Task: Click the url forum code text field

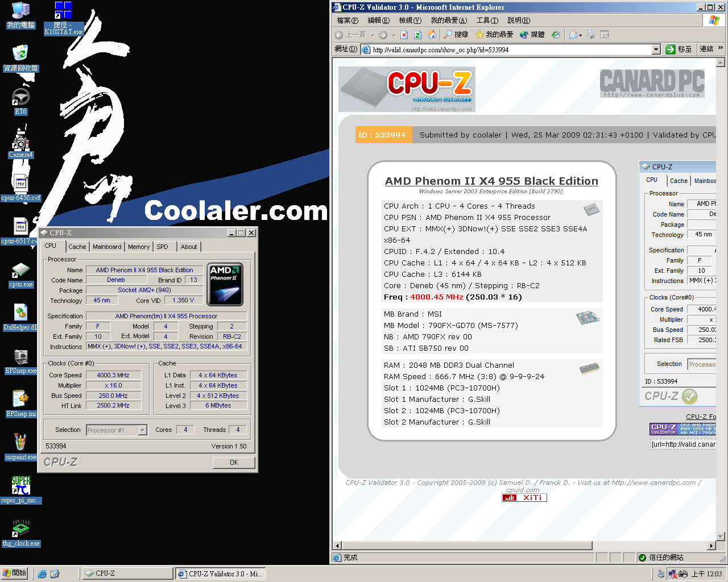Action: click(684, 444)
